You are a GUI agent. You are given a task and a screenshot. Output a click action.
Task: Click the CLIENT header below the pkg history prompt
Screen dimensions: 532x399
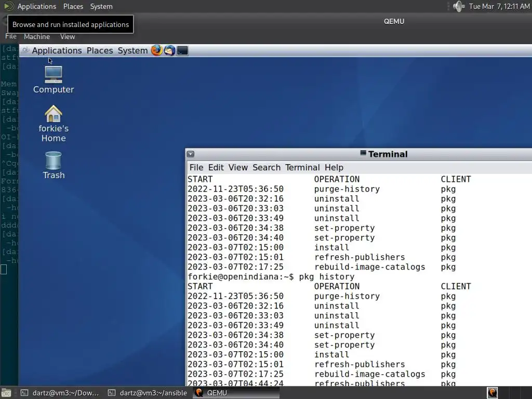[456, 286]
